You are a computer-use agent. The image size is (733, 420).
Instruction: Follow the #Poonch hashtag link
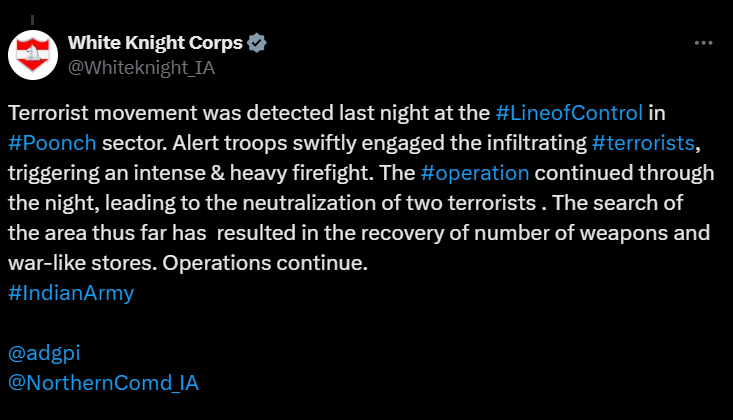point(52,143)
